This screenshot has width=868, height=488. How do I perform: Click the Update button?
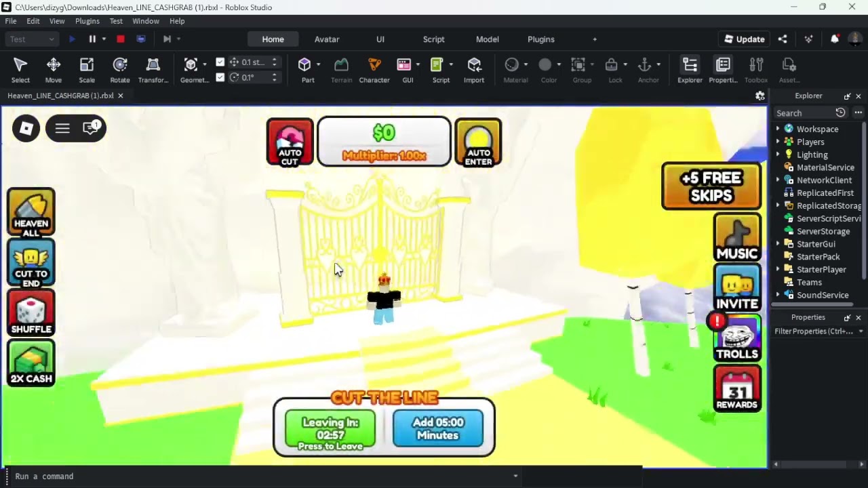[x=744, y=39]
